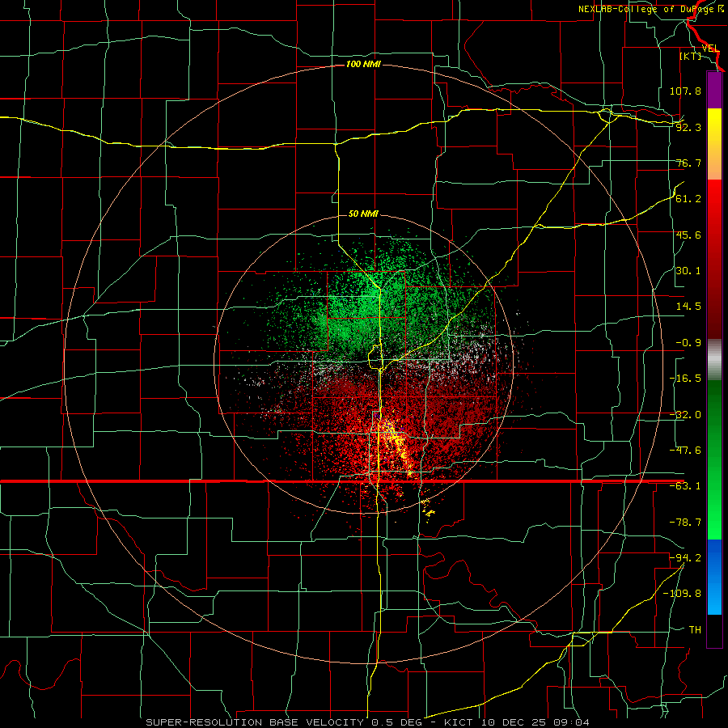Image resolution: width=728 pixels, height=728 pixels.
Task: Select the gray near-zero color bar segment
Action: pyautogui.click(x=714, y=360)
